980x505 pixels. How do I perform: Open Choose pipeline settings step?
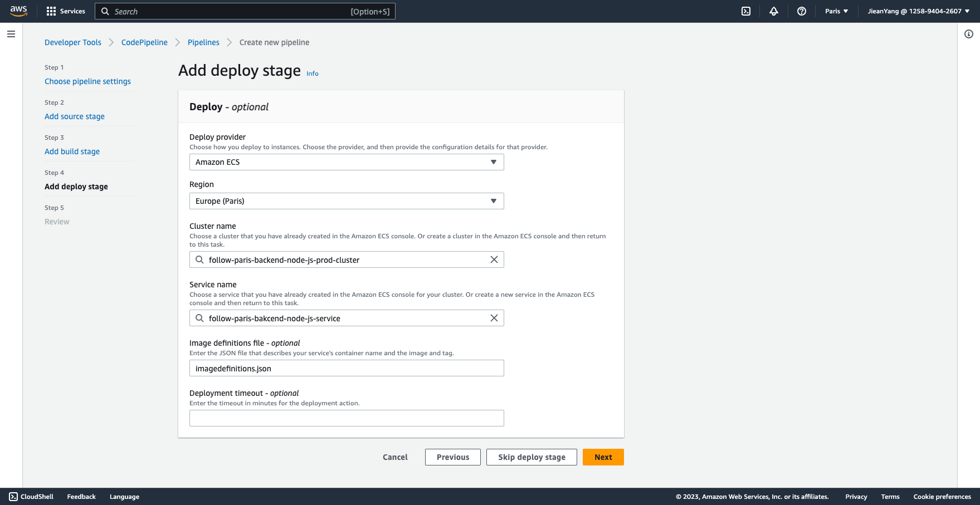[87, 81]
